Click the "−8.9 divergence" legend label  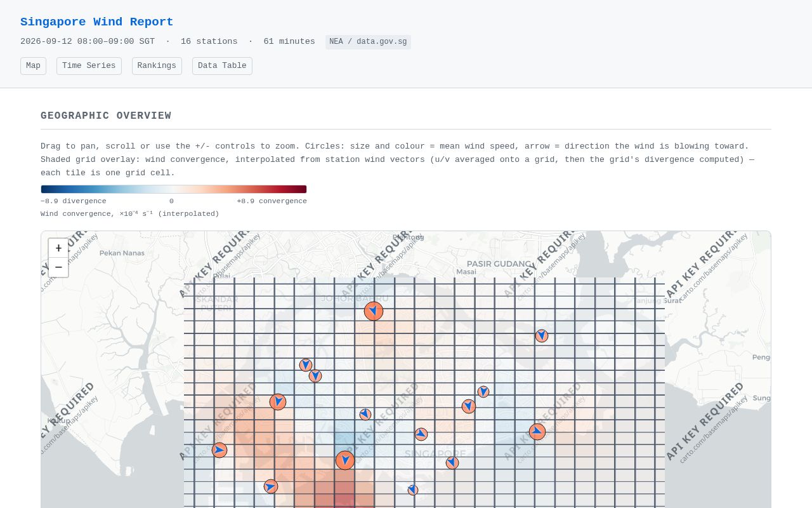74,201
